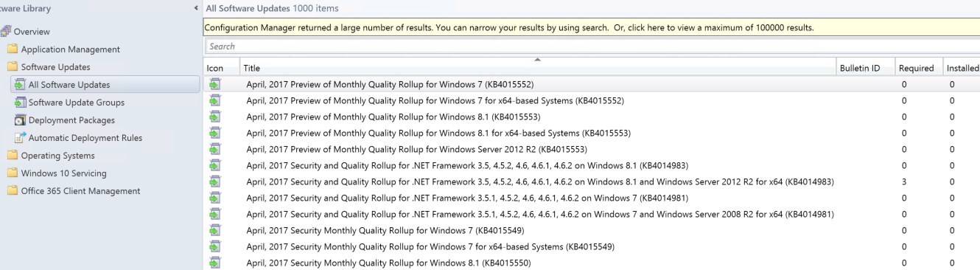980x270 pixels.
Task: Click the Deployment Packages icon
Action: [x=20, y=120]
